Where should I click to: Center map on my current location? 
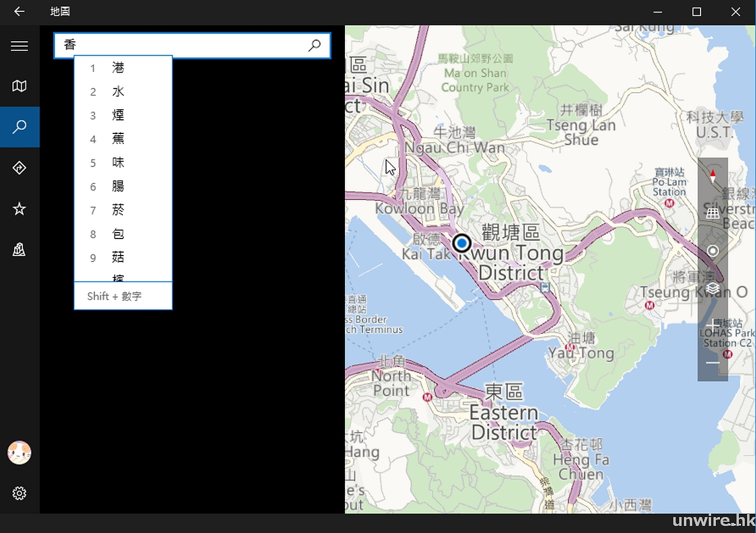(713, 251)
